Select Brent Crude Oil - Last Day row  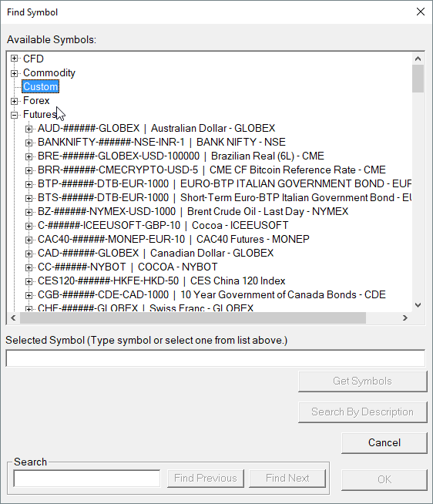tap(193, 211)
